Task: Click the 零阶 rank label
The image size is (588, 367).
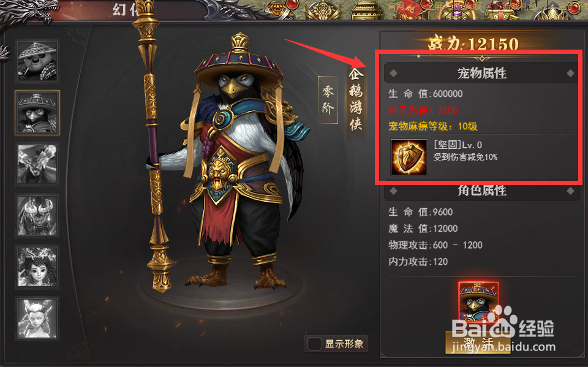Action: (328, 100)
